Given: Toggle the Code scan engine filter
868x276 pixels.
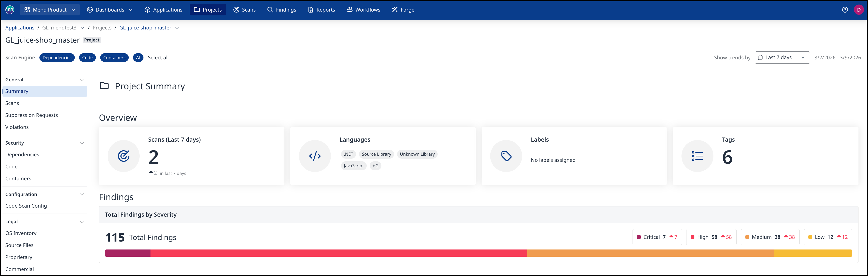Looking at the screenshot, I should coord(87,58).
